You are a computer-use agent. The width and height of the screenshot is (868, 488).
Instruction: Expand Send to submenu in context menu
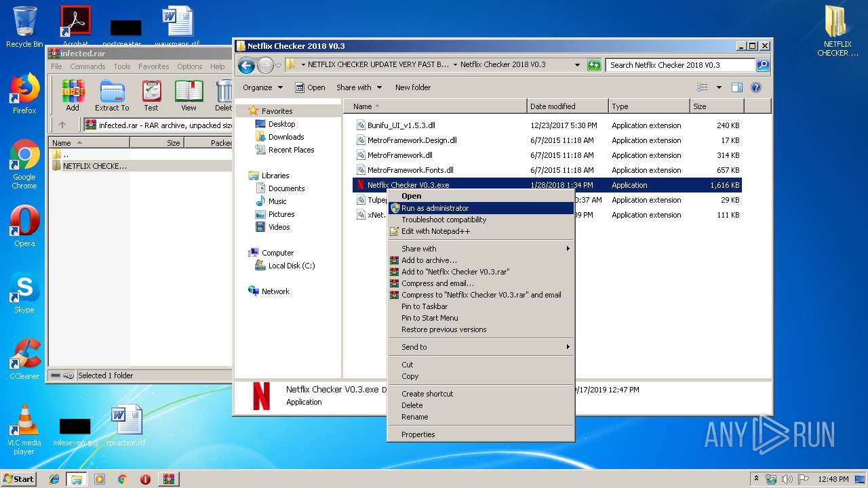[481, 347]
